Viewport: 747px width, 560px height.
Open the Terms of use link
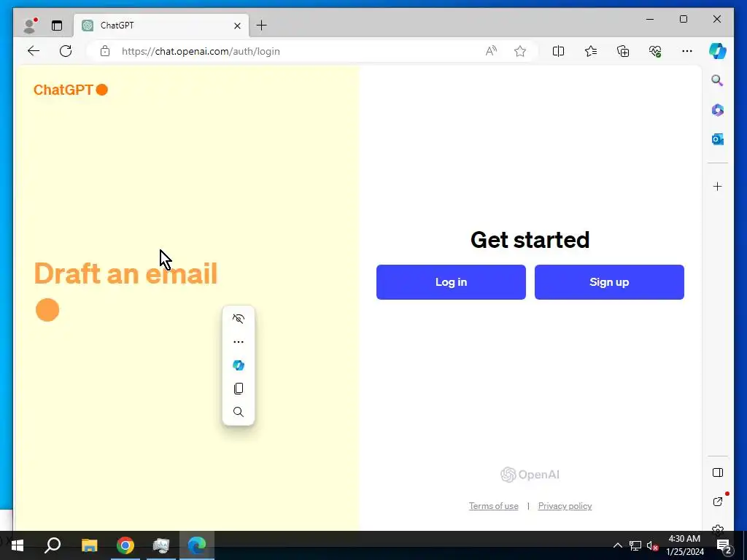tap(494, 506)
